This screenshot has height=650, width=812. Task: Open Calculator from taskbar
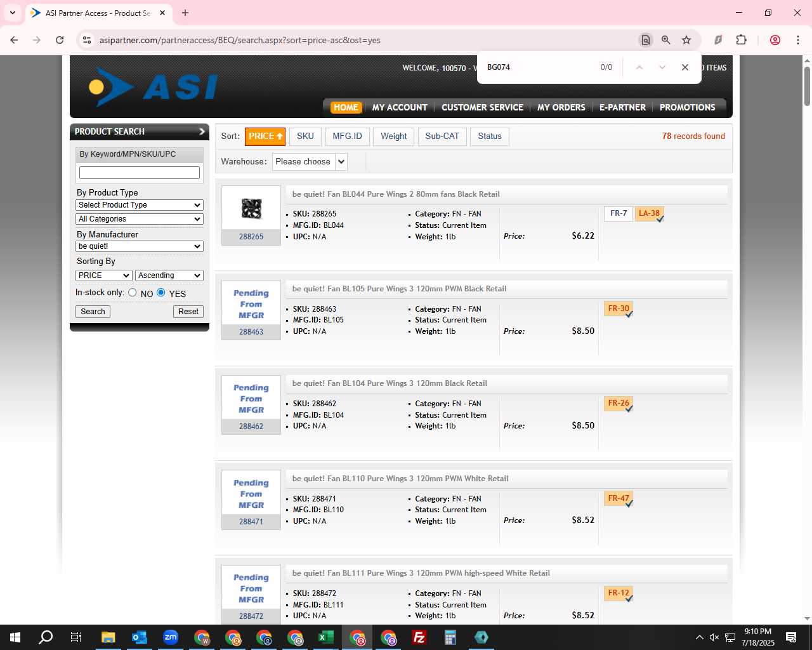[450, 637]
